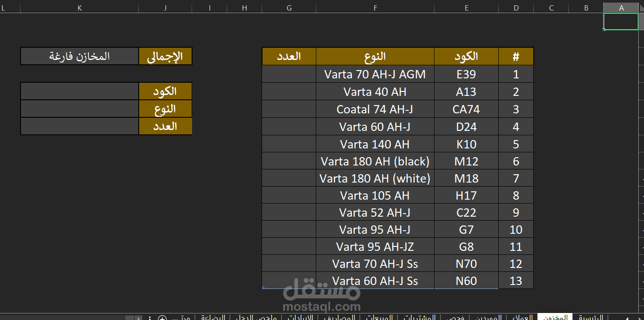Select the active المخزون sheet tab
644x320 pixels.
click(555, 318)
